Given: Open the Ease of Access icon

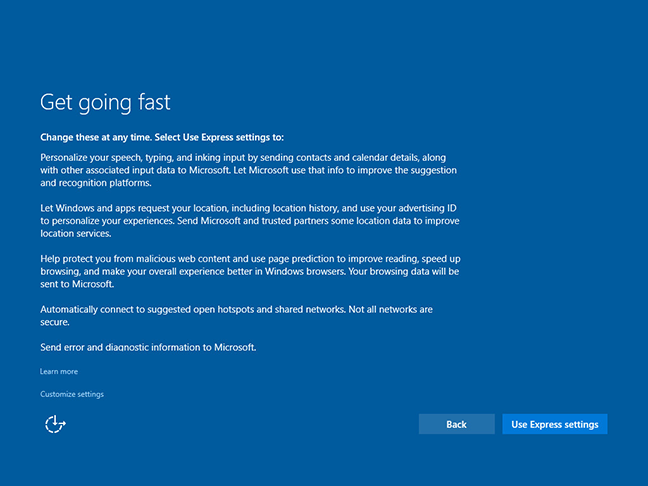Looking at the screenshot, I should click(55, 424).
